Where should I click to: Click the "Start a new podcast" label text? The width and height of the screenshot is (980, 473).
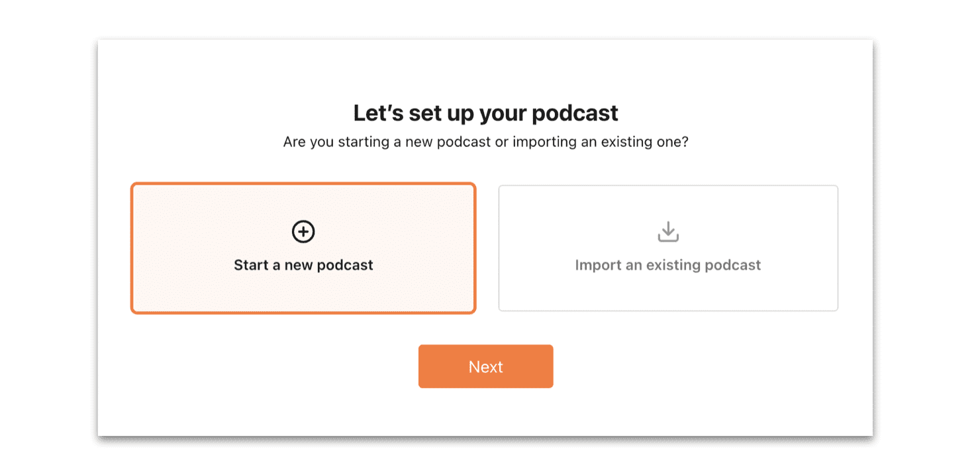pyautogui.click(x=303, y=265)
